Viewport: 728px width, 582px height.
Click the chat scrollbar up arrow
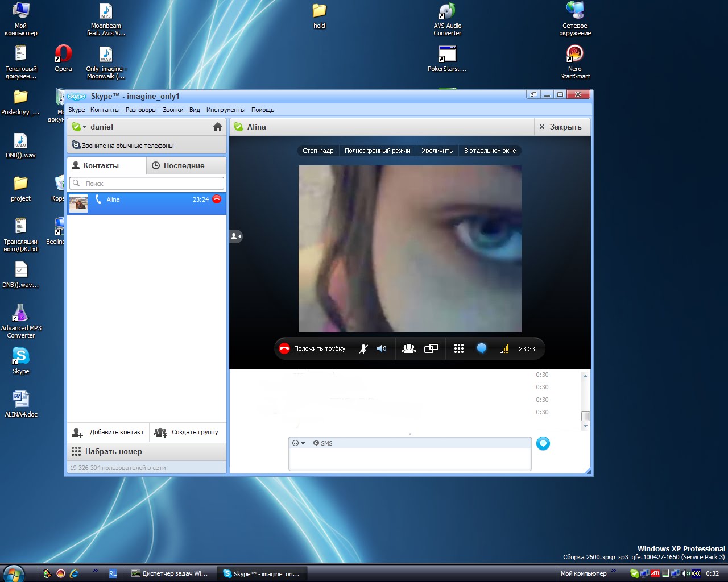coord(585,376)
